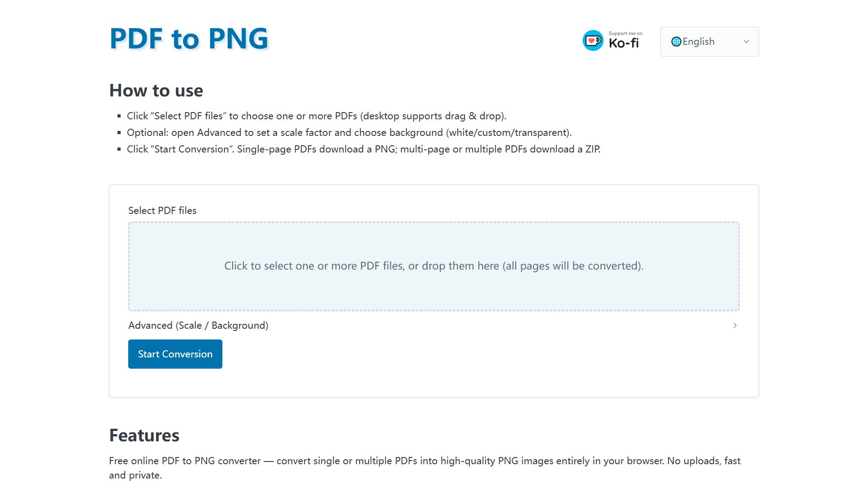Expand Advanced (Scale / Background) options
The width and height of the screenshot is (868, 492).
(x=198, y=326)
